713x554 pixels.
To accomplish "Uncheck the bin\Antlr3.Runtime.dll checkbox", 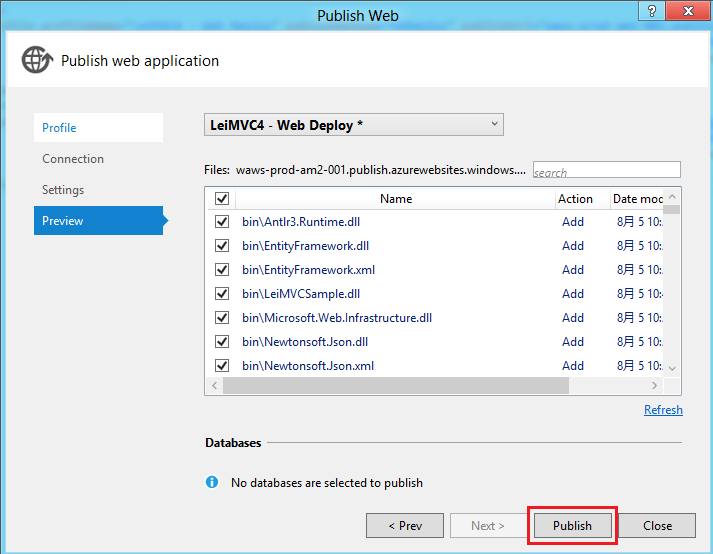I will point(222,222).
